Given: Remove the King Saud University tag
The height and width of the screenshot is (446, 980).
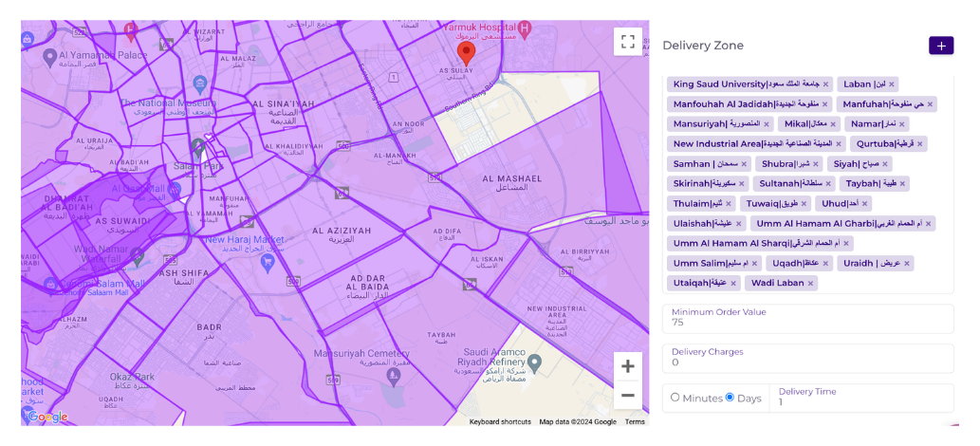Looking at the screenshot, I should pyautogui.click(x=826, y=84).
